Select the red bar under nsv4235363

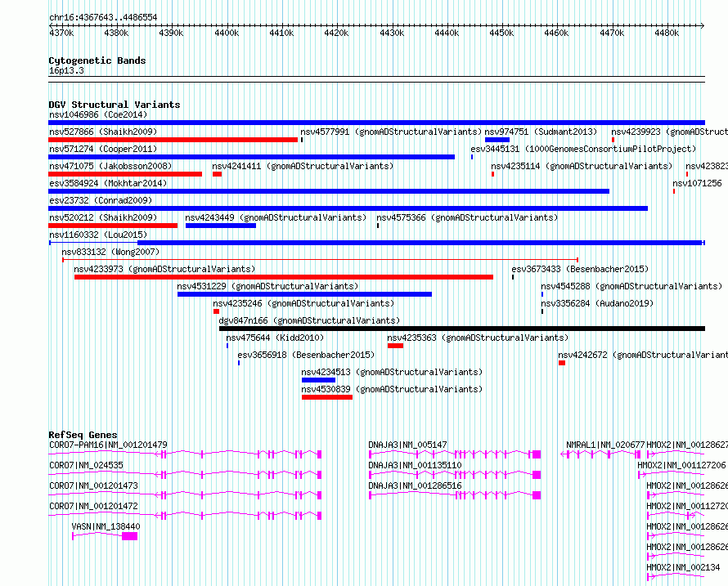click(x=395, y=346)
